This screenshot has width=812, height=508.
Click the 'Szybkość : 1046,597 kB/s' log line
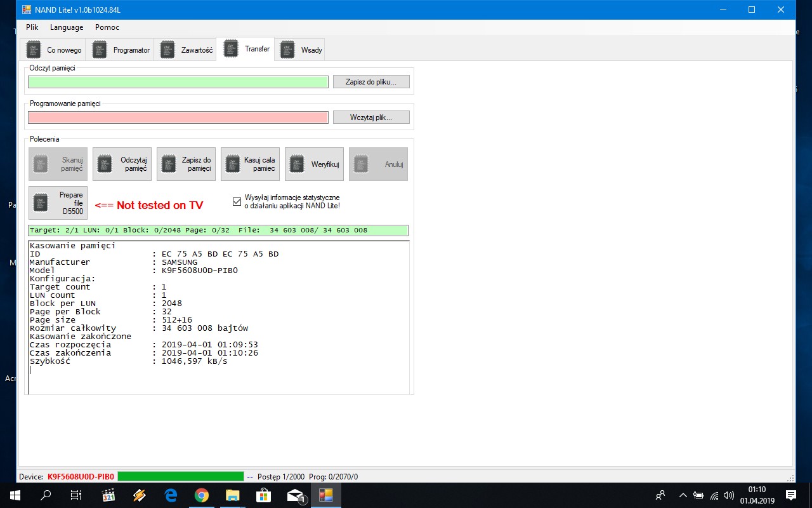[129, 361]
